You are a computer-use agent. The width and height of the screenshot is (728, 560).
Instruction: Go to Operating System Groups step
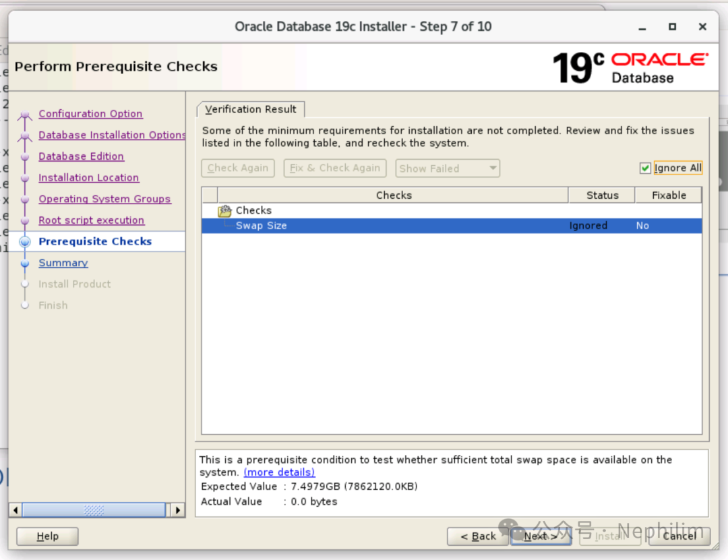pyautogui.click(x=104, y=199)
